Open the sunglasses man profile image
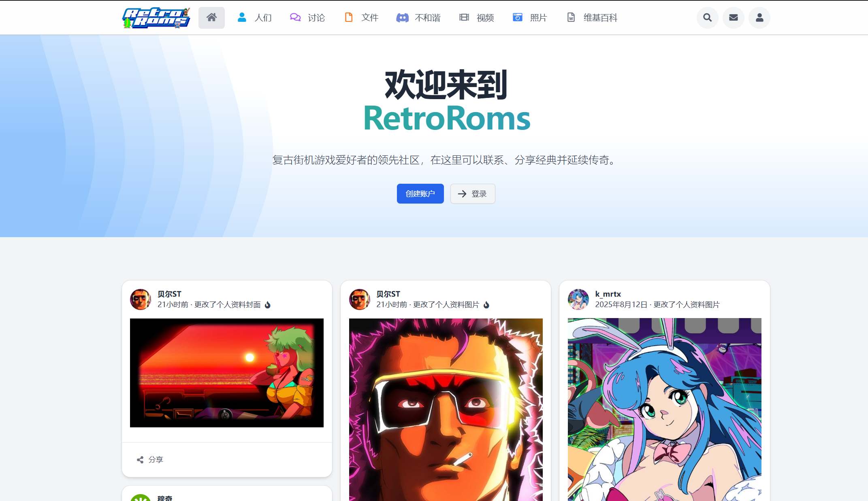Image resolution: width=868 pixels, height=501 pixels. (446, 410)
